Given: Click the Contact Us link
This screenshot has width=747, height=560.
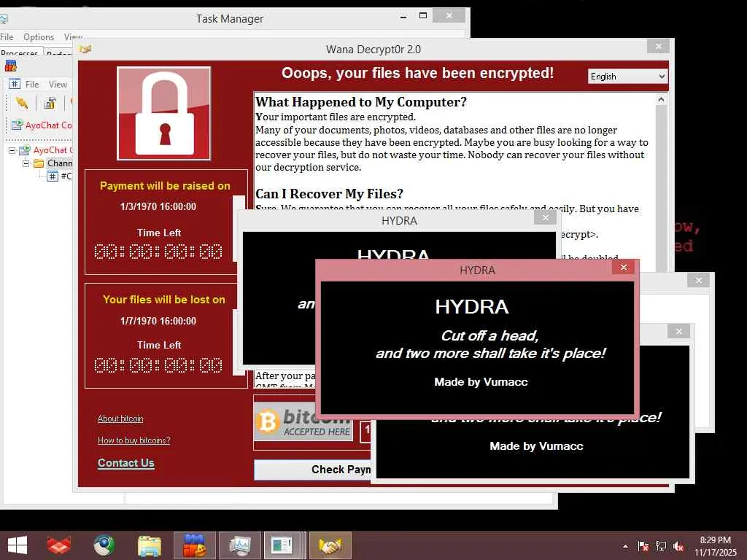Looking at the screenshot, I should click(126, 463).
